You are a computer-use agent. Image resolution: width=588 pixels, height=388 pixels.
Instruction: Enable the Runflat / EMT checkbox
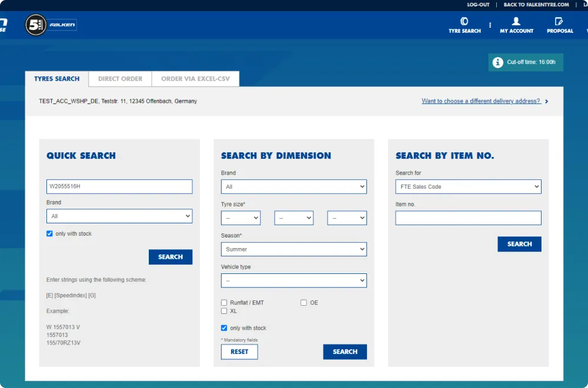click(x=224, y=303)
